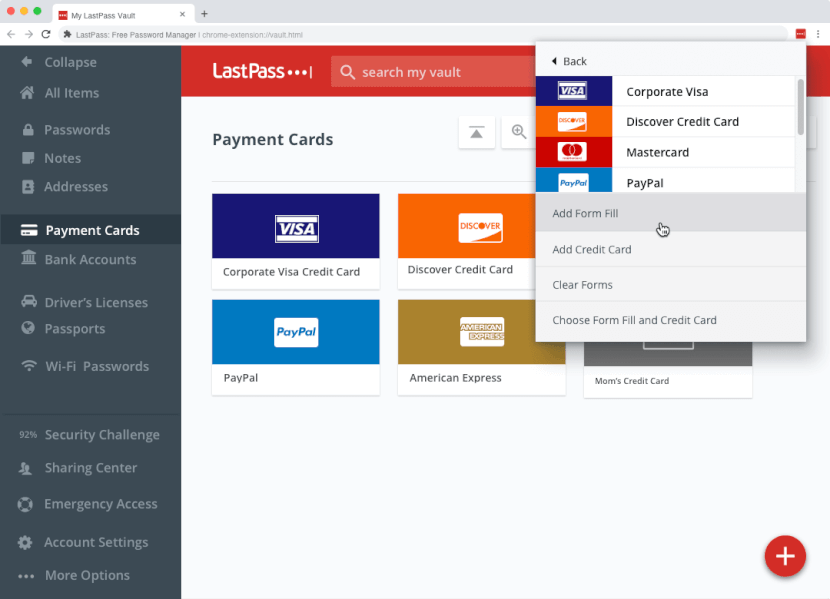
Task: Click the Driver's Licenses car icon
Action: (x=29, y=301)
